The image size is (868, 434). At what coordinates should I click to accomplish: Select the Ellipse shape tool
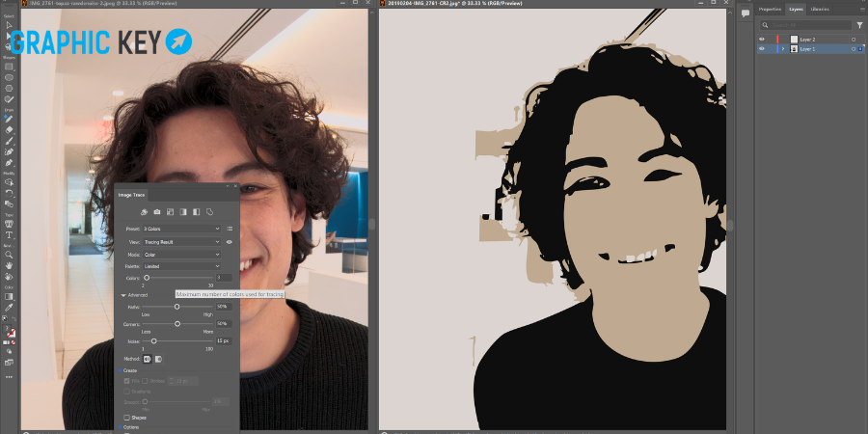pos(9,77)
